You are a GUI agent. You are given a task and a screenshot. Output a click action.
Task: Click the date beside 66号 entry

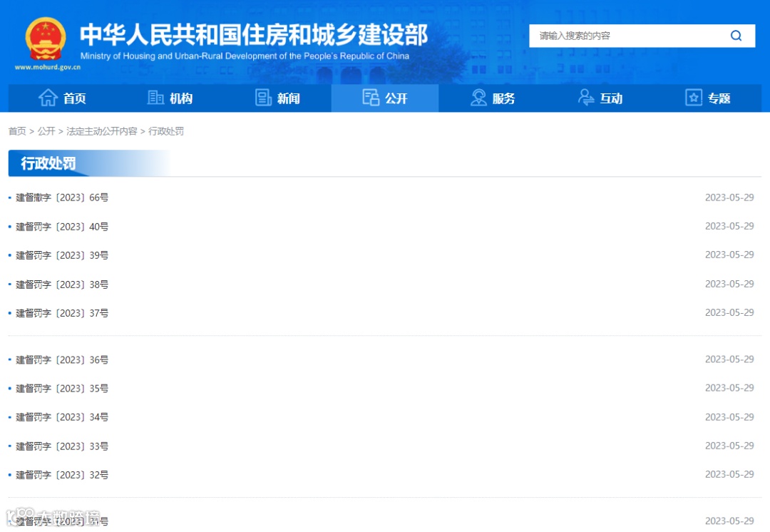coord(729,198)
